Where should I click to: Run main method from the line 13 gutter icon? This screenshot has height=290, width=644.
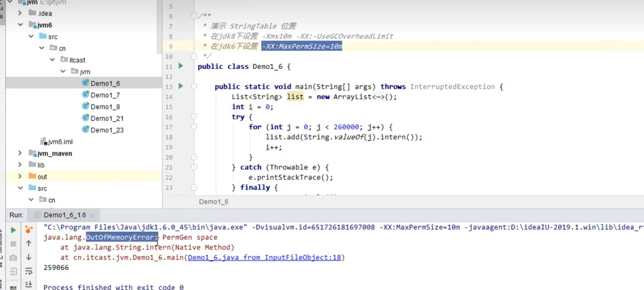pos(181,86)
